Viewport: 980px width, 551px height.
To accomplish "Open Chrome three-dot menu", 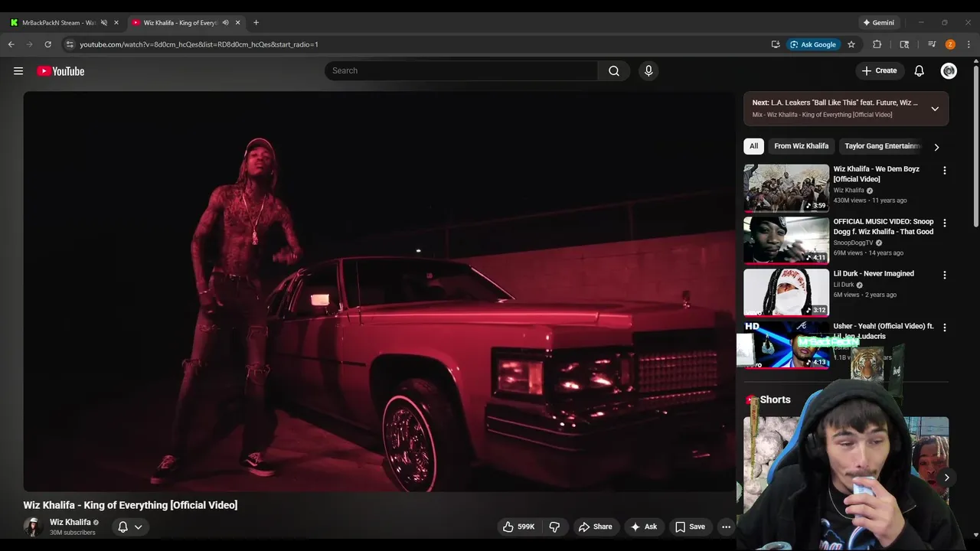I will tap(969, 44).
